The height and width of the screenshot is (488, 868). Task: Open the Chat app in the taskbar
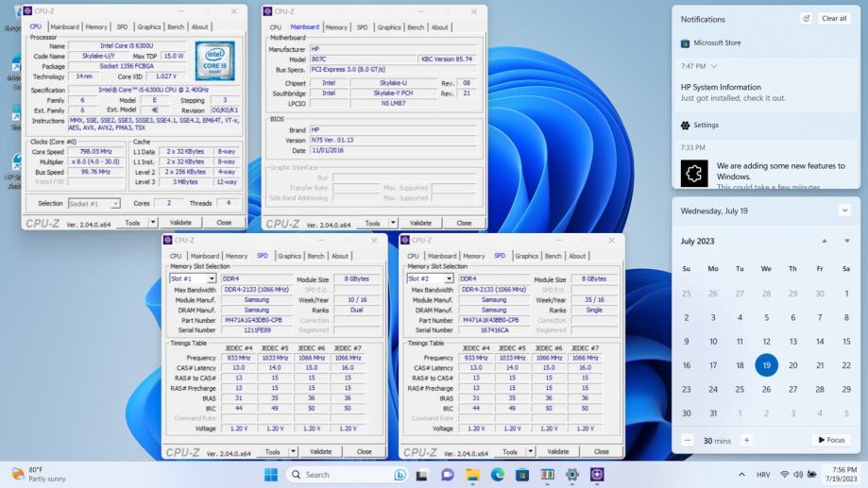447,475
